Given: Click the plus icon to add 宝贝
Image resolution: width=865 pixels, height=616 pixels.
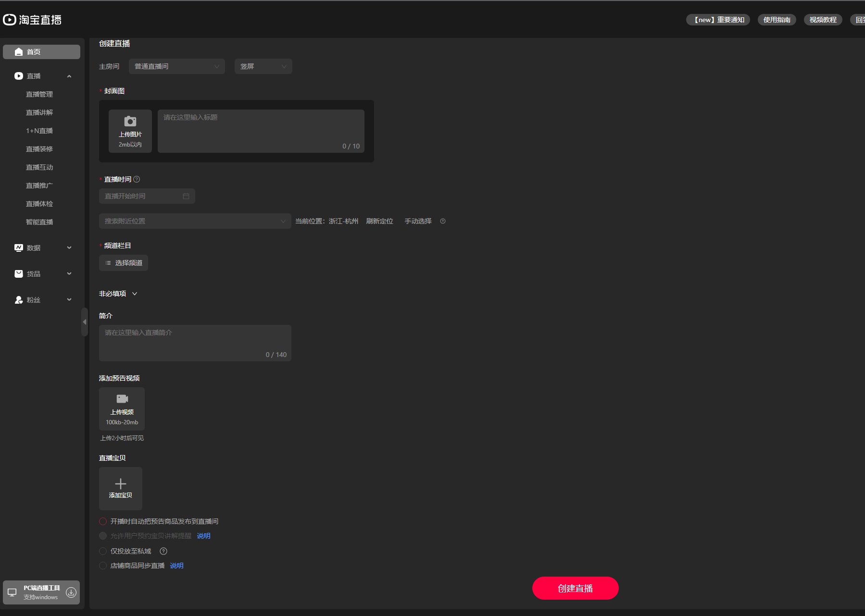Looking at the screenshot, I should point(121,483).
